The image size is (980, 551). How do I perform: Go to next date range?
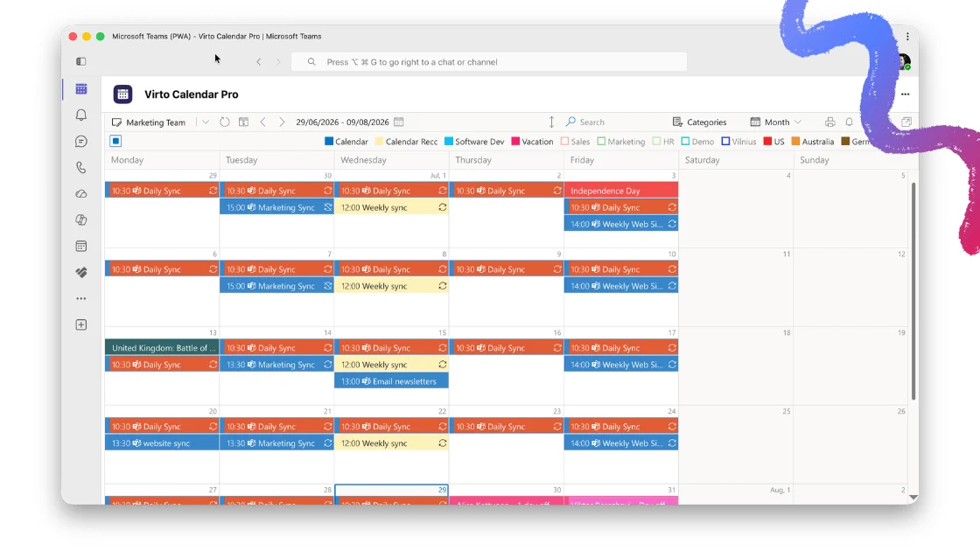282,122
